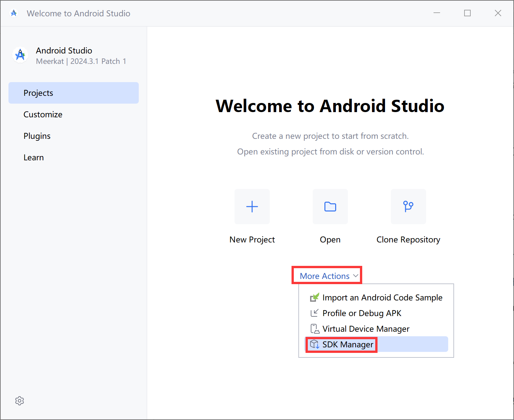Screen dimensions: 514x420
Task: Click the Android Studio logo in sidebar
Action: click(x=20, y=55)
